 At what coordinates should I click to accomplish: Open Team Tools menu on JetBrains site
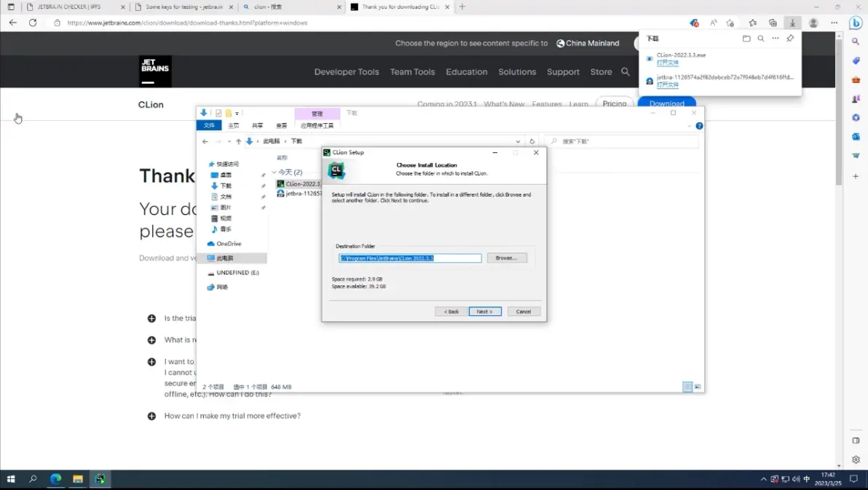pos(412,72)
